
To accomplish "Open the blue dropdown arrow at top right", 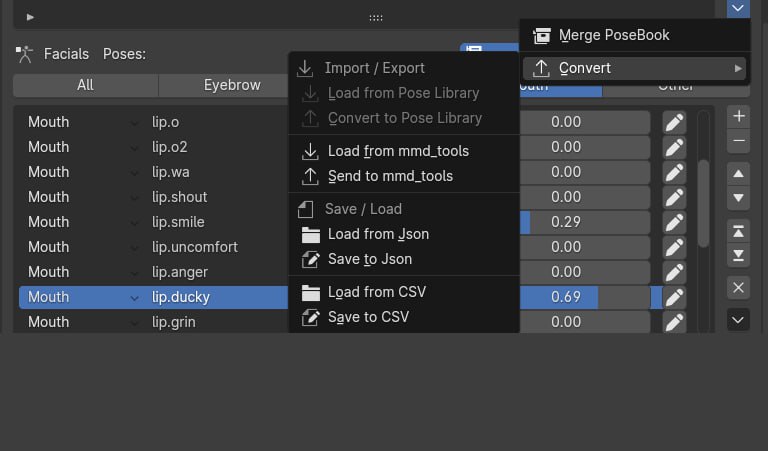I will (738, 8).
